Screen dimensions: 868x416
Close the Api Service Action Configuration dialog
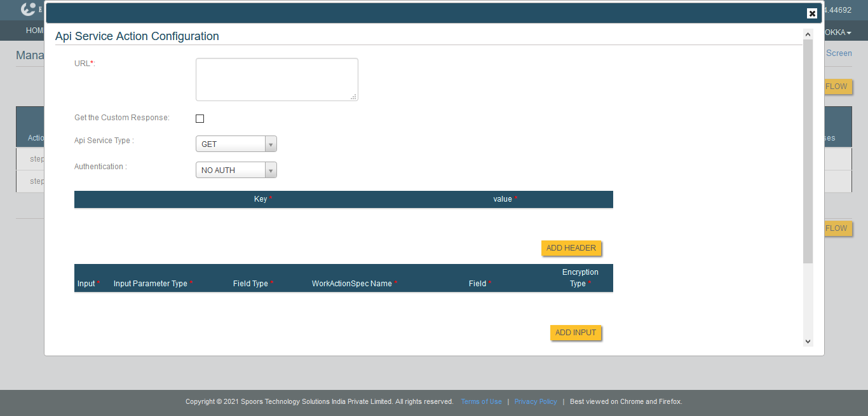point(811,13)
